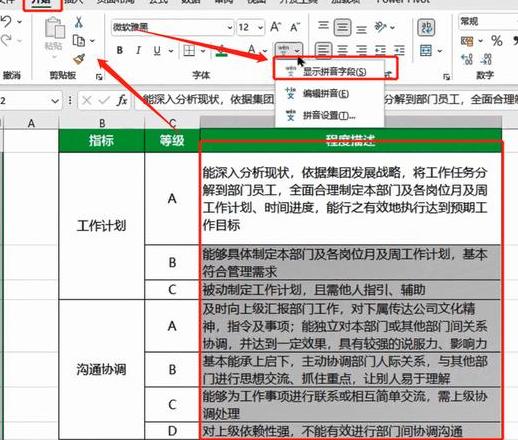Click the decrease indent icon
Screen dimensions: 518x440
coord(380,50)
